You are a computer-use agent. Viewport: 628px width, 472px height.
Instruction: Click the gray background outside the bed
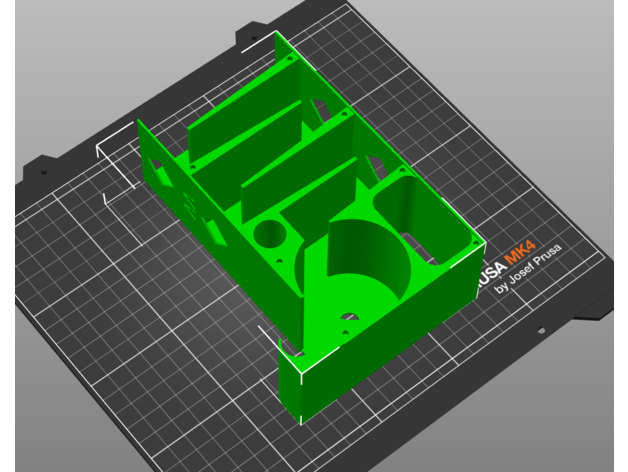(x=60, y=60)
